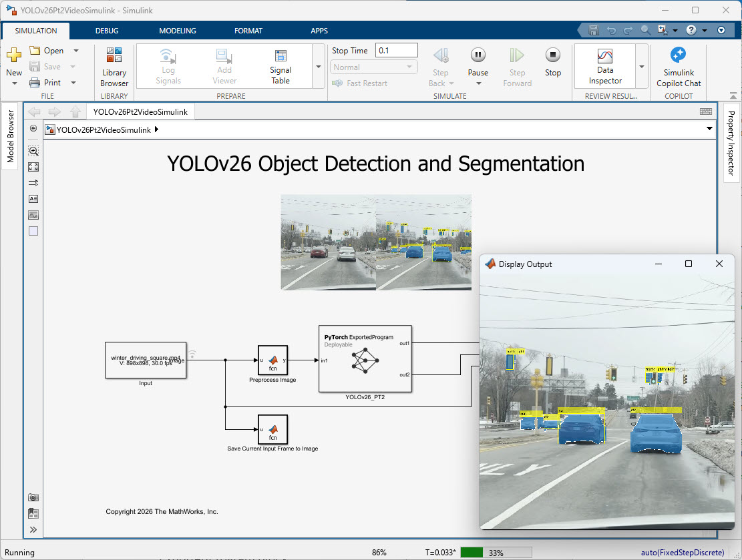Toggle the Property Inspector panel
742x560 pixels.
(x=731, y=143)
